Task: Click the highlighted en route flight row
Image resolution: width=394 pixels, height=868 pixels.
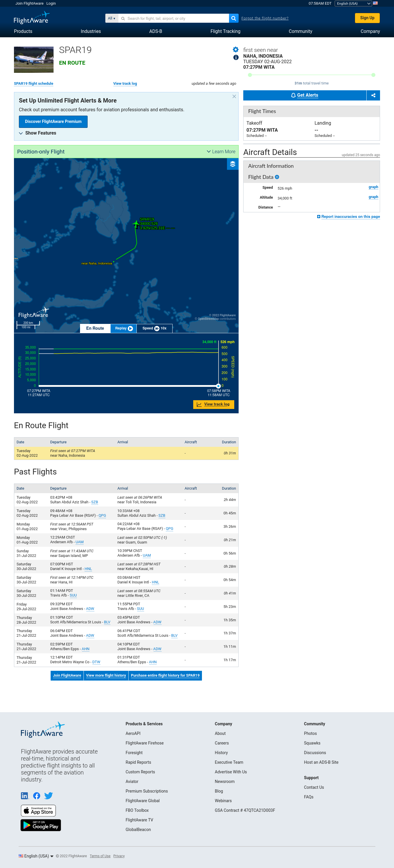Action: pyautogui.click(x=126, y=453)
